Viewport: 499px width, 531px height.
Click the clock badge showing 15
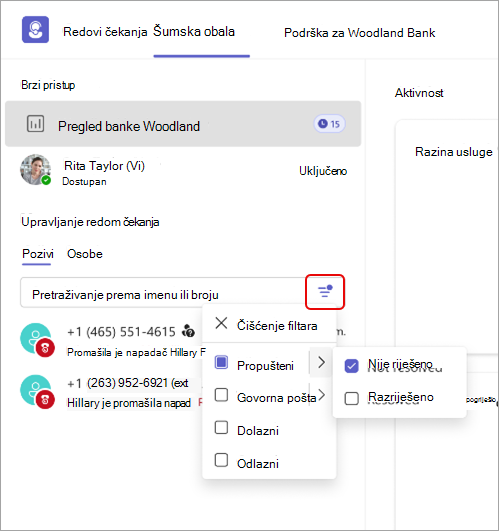pos(329,124)
